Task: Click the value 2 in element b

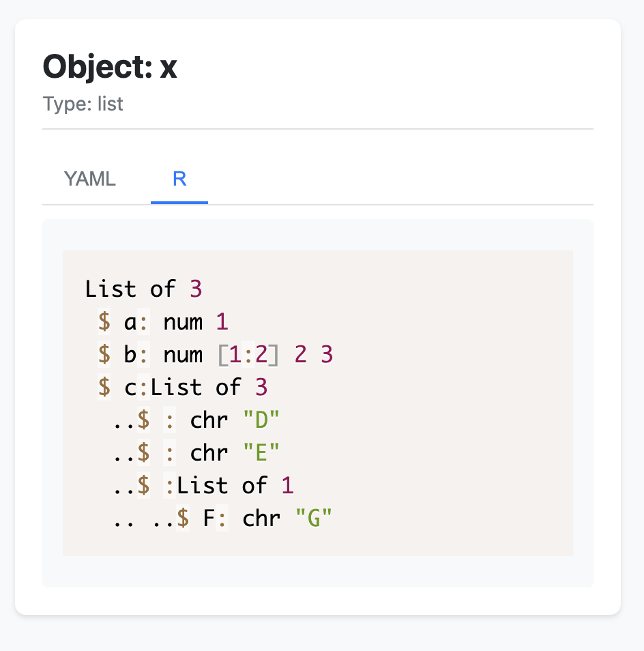Action: click(302, 354)
